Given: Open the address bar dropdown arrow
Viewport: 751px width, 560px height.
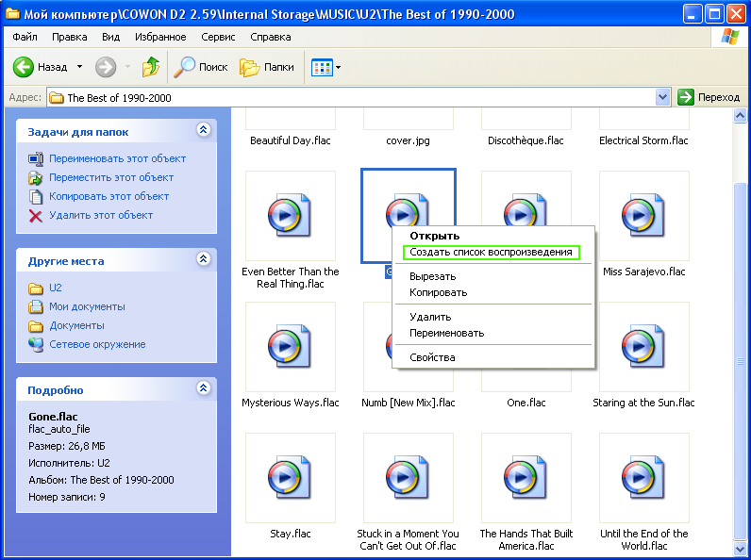Looking at the screenshot, I should [x=662, y=97].
